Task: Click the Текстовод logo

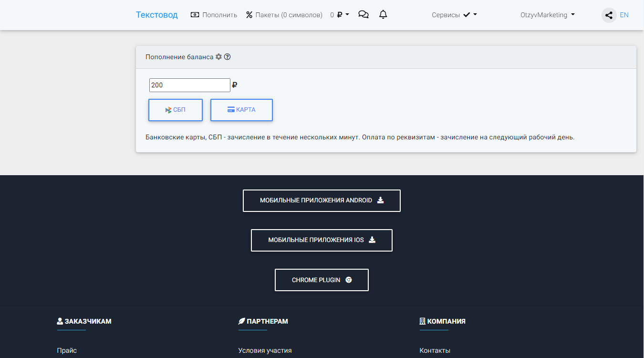Action: click(x=157, y=15)
